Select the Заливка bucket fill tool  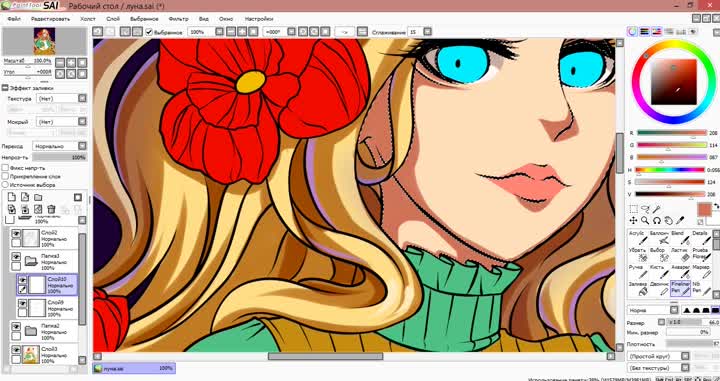pos(637,288)
